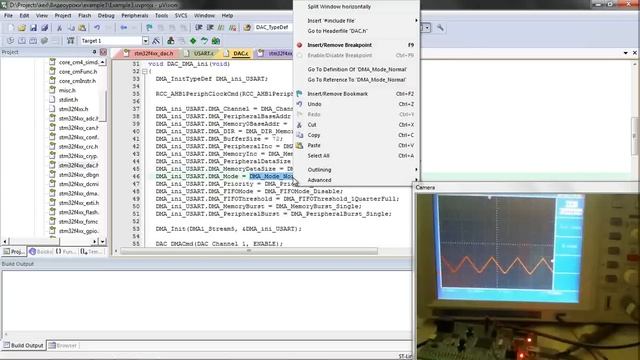Switch to the stm32f4xx_dac.h tab
640x360 pixels.
(150, 53)
